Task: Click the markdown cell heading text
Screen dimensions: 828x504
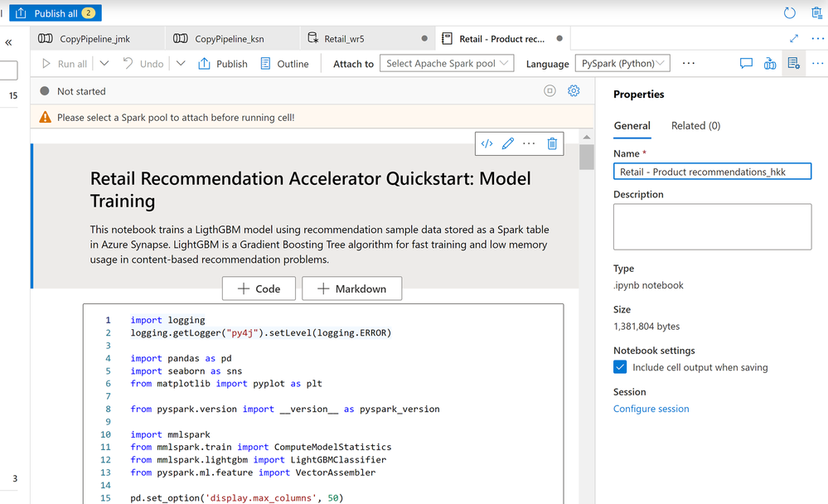Action: 311,190
